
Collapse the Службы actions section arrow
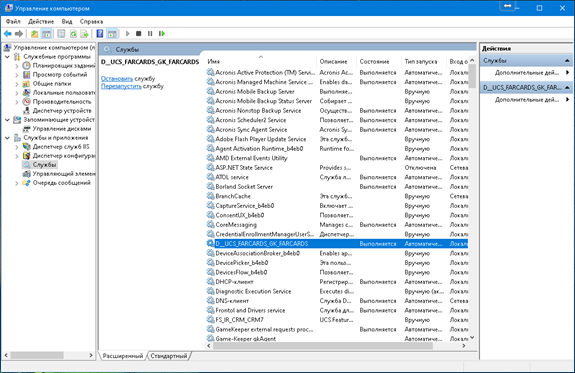(x=567, y=61)
